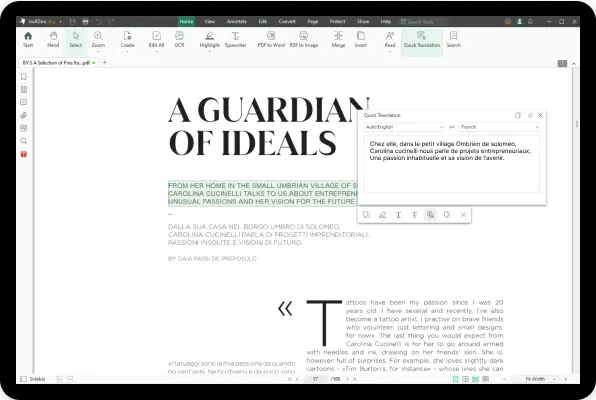596x400 pixels.
Task: Pin the Quick Translation panel
Action: click(x=530, y=115)
